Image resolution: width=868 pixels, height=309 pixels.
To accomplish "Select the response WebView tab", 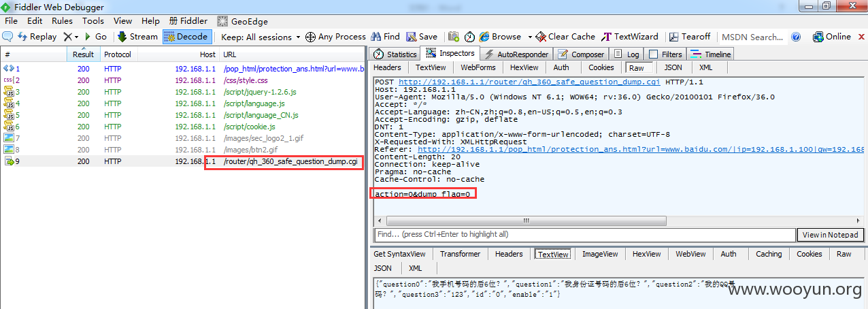I will tap(690, 254).
